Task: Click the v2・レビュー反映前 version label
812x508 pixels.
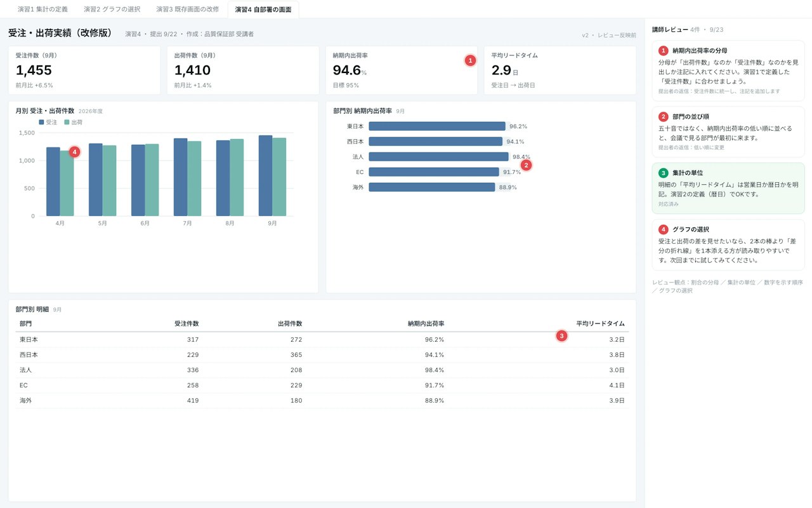Action: tap(609, 36)
